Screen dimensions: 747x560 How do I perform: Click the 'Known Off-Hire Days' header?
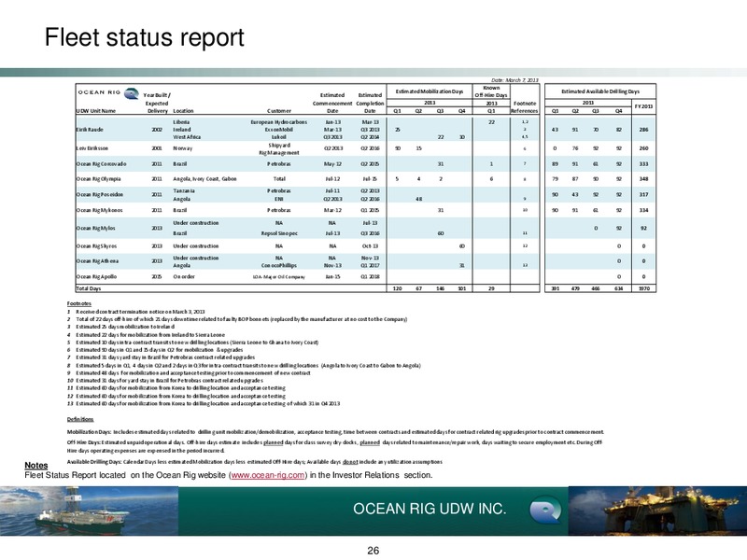click(492, 91)
